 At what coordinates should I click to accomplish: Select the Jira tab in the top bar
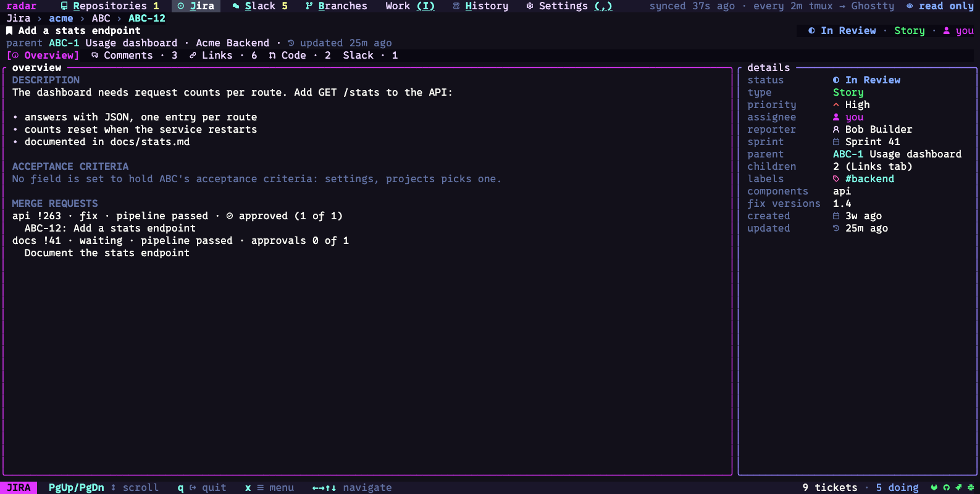click(x=196, y=6)
